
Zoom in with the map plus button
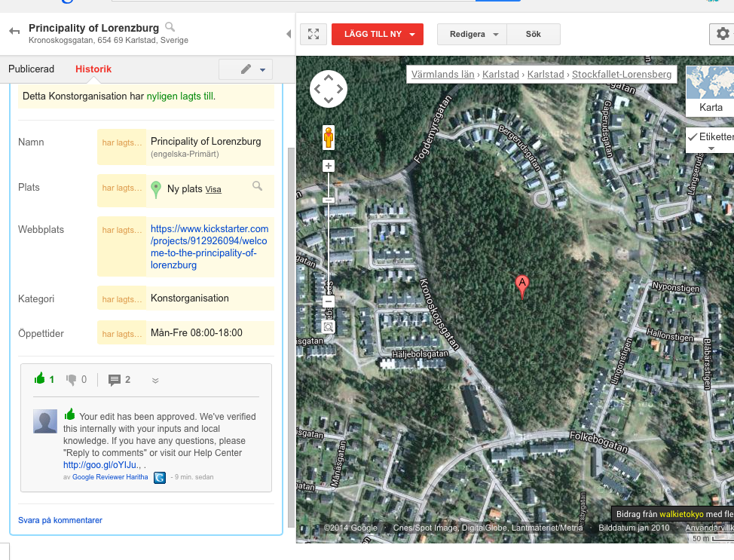pos(329,166)
